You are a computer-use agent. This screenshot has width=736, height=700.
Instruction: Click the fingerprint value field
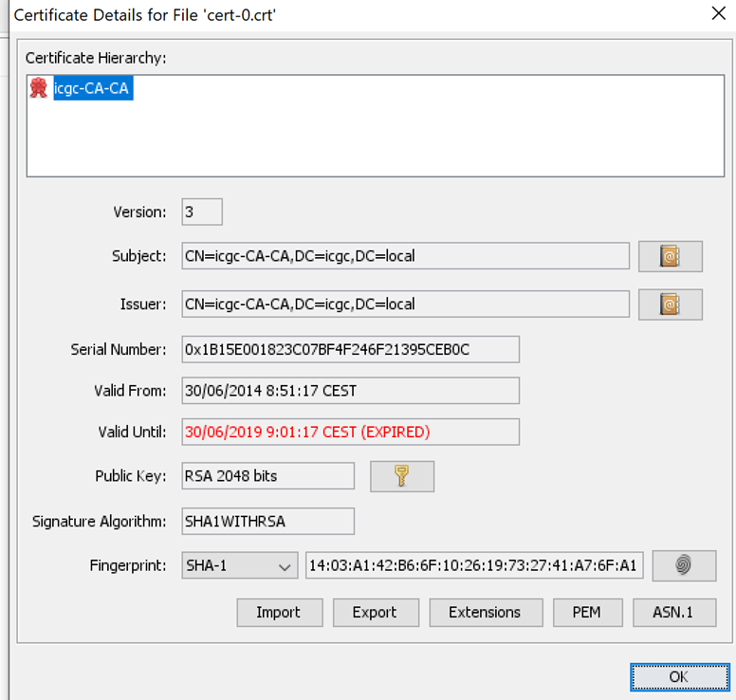(x=474, y=565)
